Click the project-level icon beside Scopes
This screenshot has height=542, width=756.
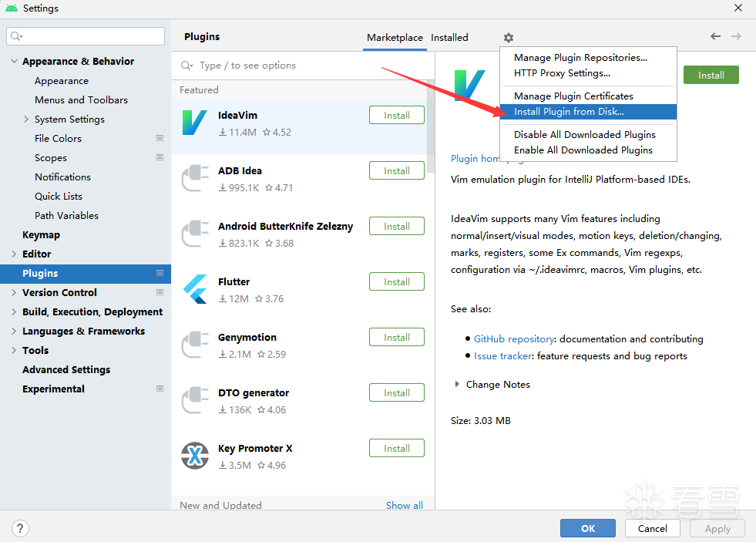click(x=160, y=158)
